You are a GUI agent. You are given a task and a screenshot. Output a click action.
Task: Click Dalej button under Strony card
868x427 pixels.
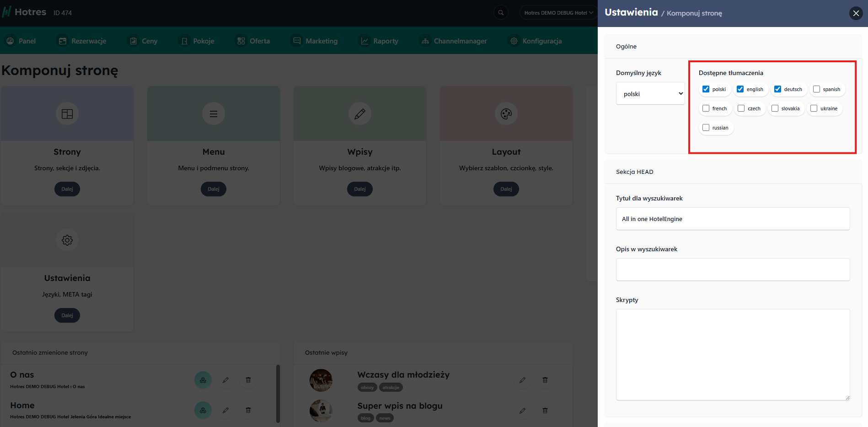tap(67, 189)
